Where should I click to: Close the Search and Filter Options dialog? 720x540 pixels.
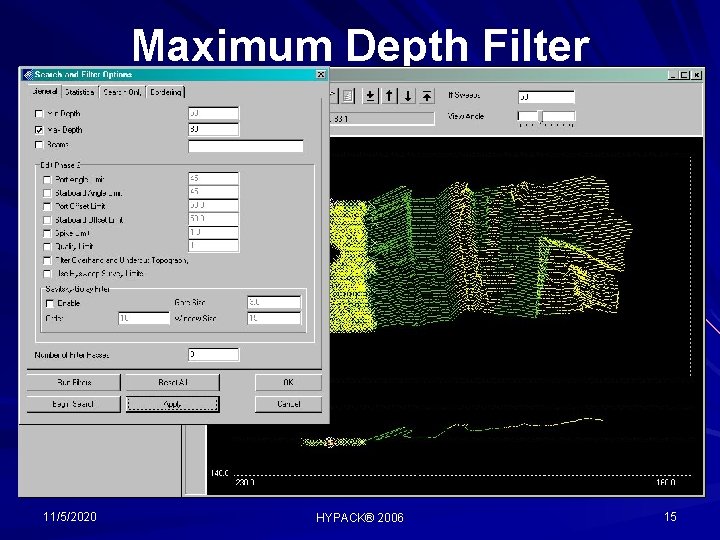321,74
